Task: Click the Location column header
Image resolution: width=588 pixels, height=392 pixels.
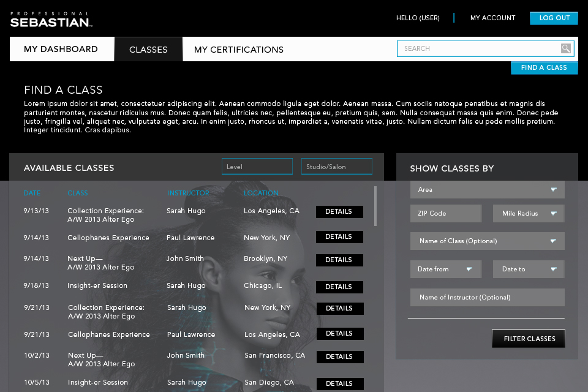Action: (261, 193)
